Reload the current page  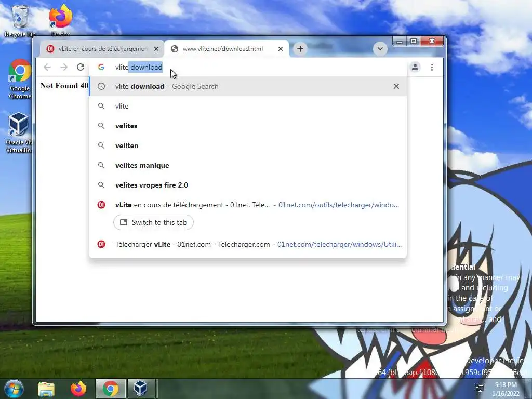(81, 67)
